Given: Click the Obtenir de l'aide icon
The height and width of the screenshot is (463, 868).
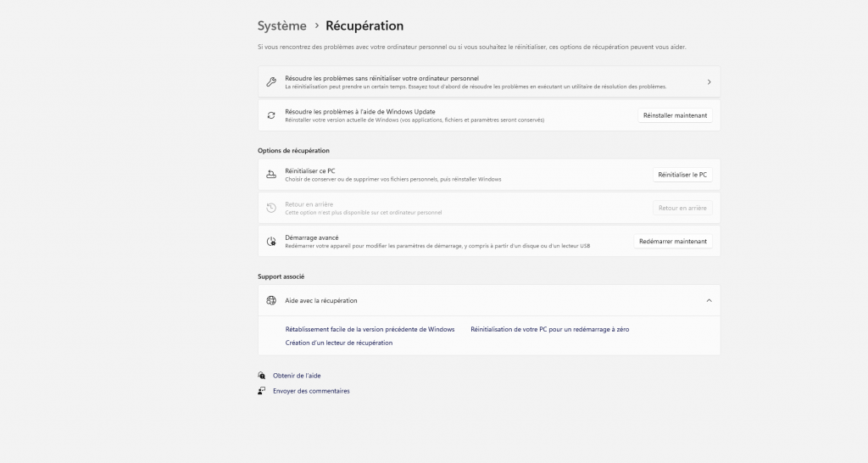Looking at the screenshot, I should pos(262,375).
